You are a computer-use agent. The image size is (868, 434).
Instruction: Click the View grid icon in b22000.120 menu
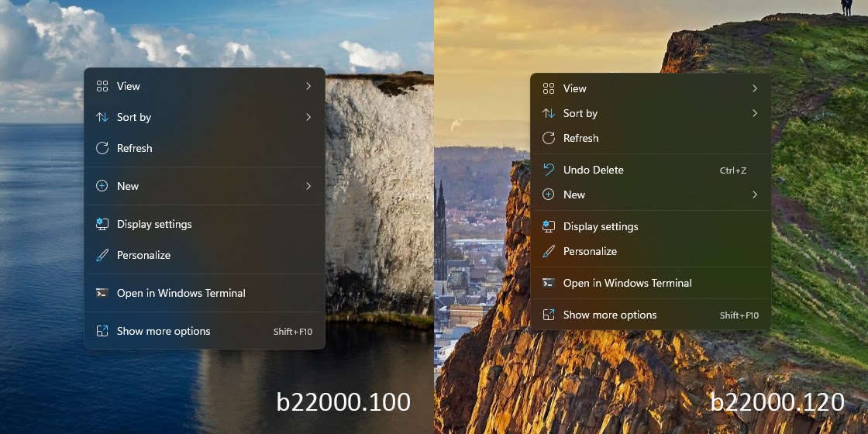[x=549, y=88]
